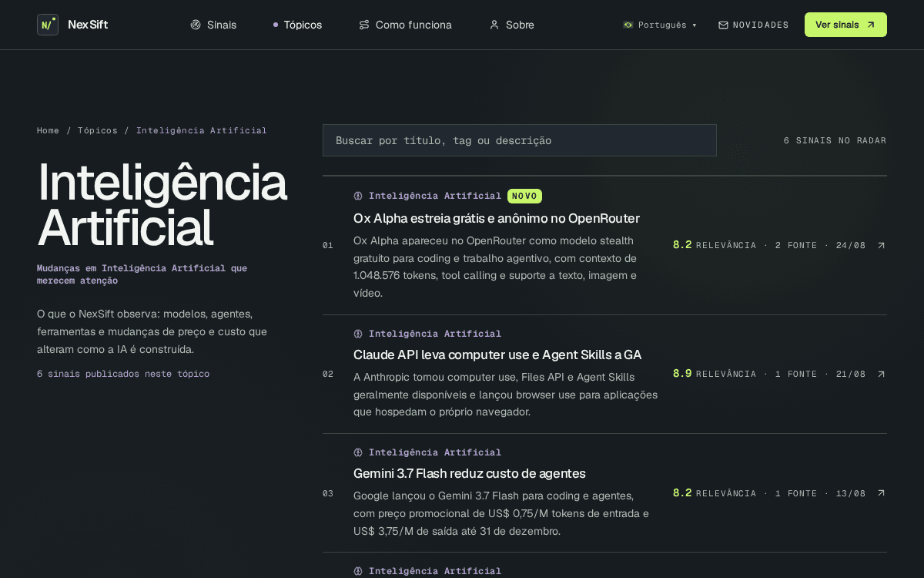Click 'O que o NexSift observa' paragraph
This screenshot has width=924, height=578.
coord(152,332)
